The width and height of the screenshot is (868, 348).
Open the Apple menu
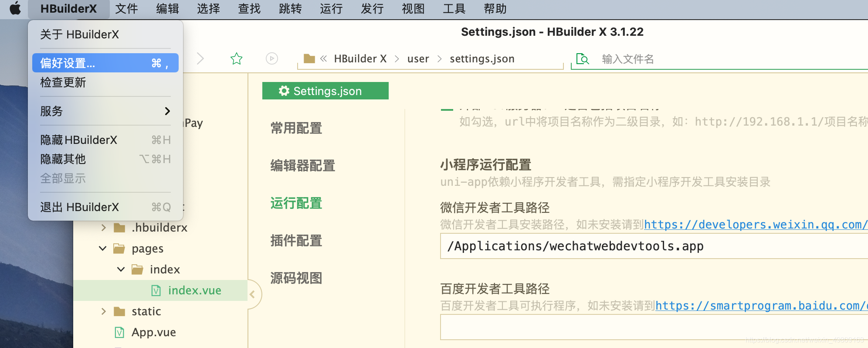point(15,8)
